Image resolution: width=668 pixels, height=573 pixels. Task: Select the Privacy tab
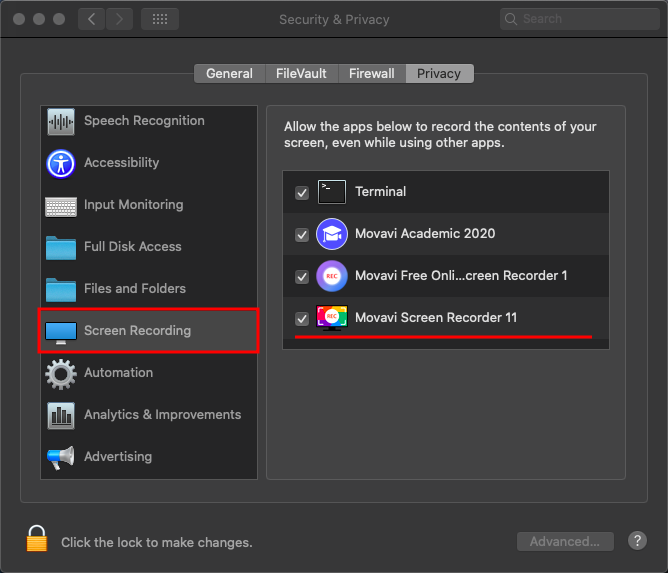pos(439,74)
